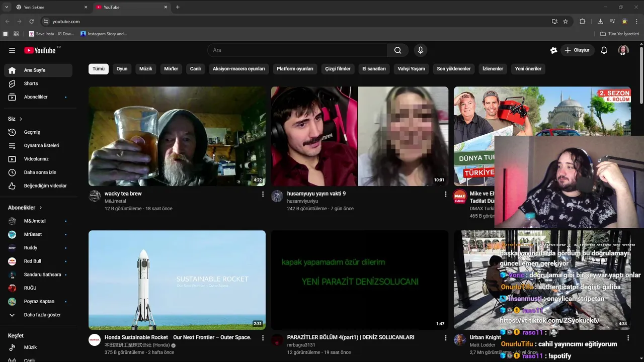
Task: Open the Save Insta bookmark
Action: pyautogui.click(x=51, y=34)
